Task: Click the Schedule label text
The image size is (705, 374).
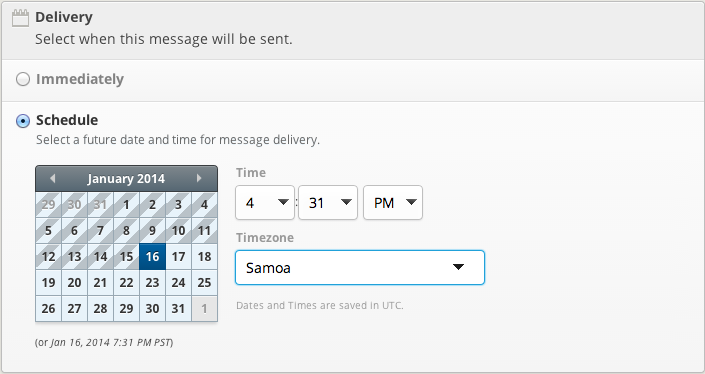Action: coord(67,120)
